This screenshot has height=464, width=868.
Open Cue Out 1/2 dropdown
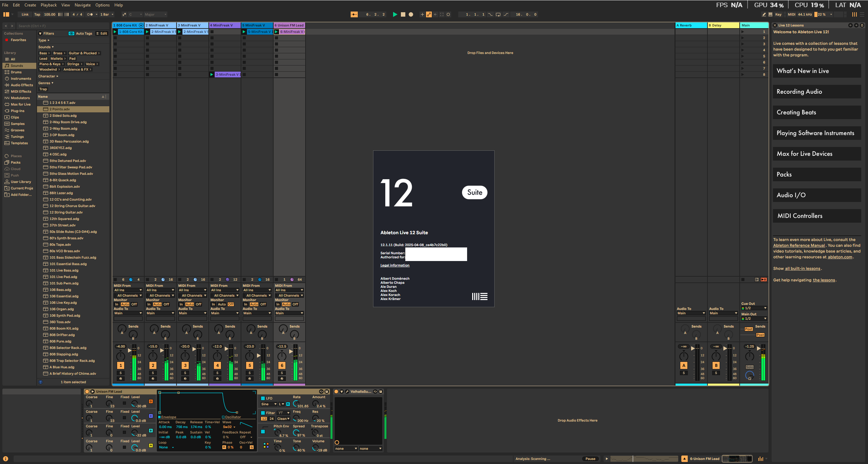point(754,308)
